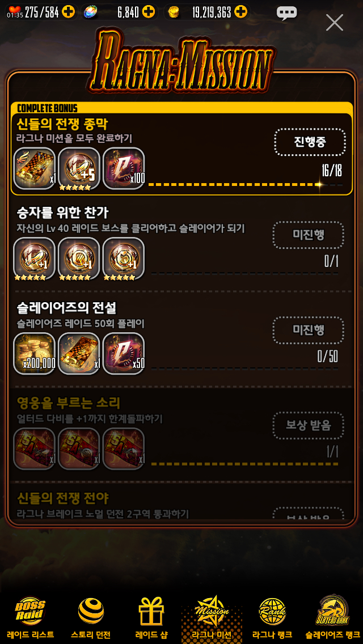Tap 미진행 button for 승자를 위한 찬가
Viewport: 363px width, 644px height.
(x=309, y=235)
